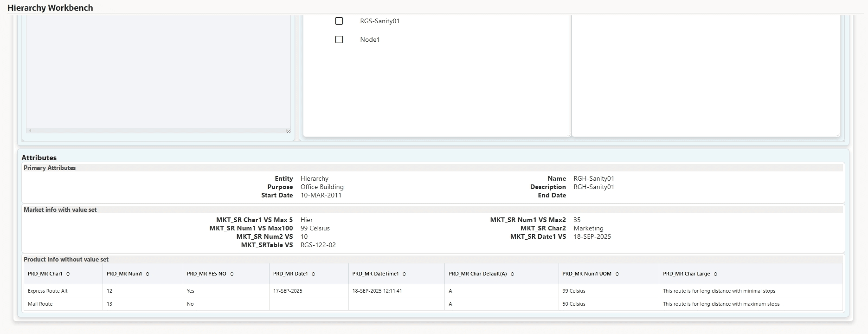Click the 99 Celsius cell in table
Screen dimensions: 868x334
point(609,291)
